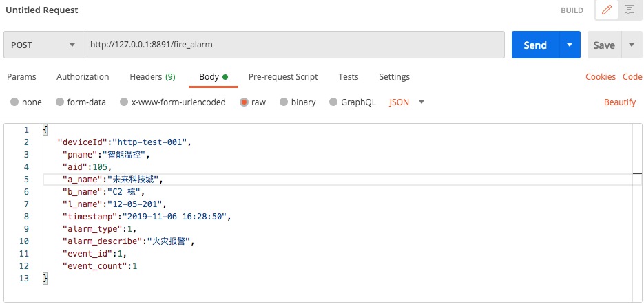Open the Pre-request Script tab
The image size is (644, 304).
coord(283,77)
